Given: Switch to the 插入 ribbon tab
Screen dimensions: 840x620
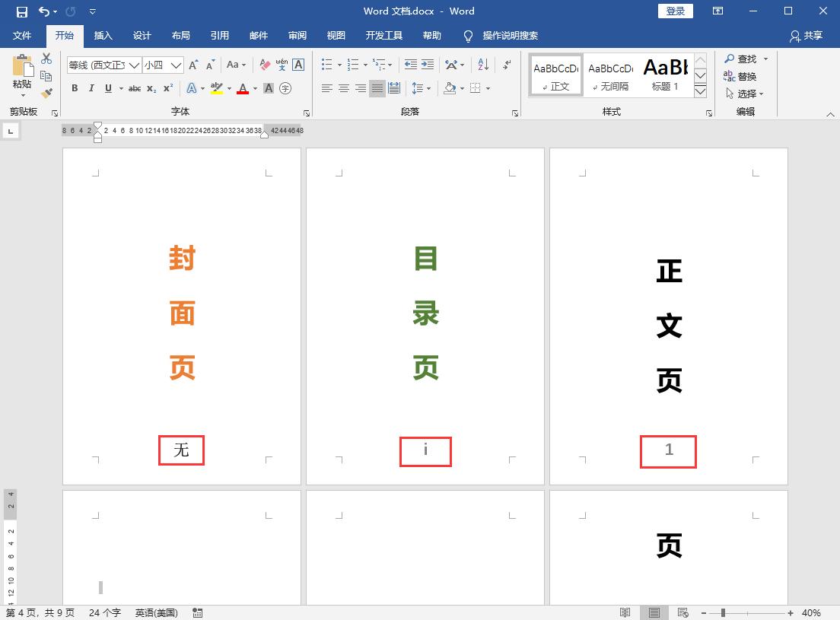Looking at the screenshot, I should tap(103, 35).
